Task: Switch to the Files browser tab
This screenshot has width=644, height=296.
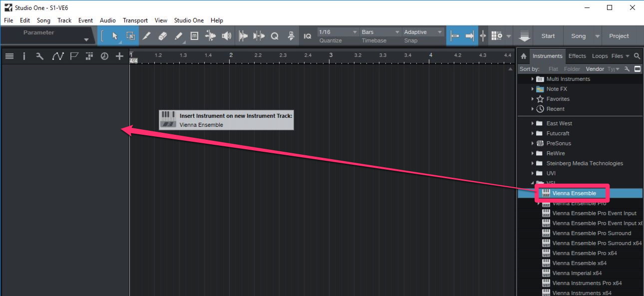Action: (x=617, y=56)
